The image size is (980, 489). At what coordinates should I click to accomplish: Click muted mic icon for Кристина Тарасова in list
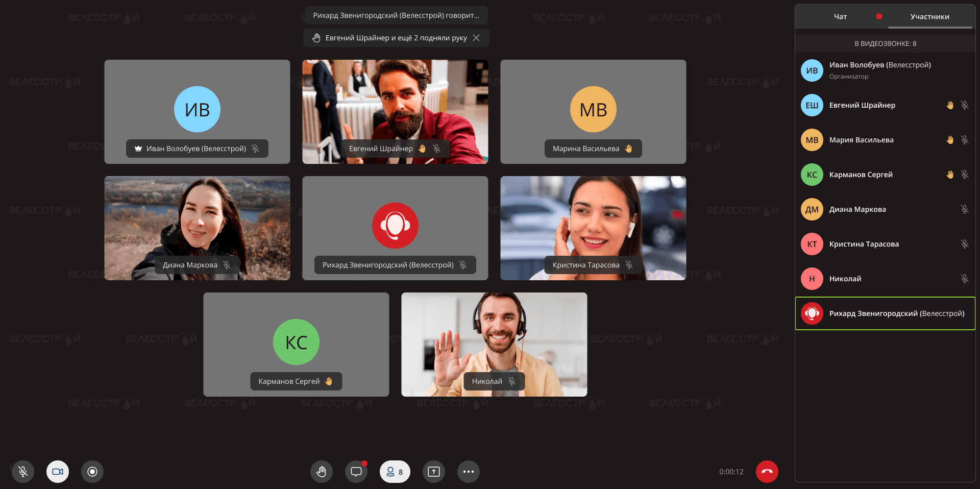[x=965, y=244]
